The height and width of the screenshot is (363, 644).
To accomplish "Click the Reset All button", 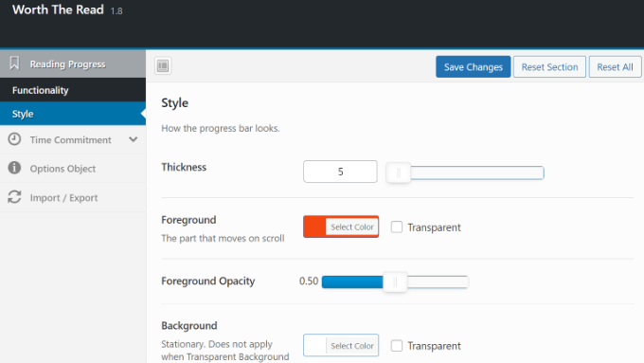I will tap(615, 66).
